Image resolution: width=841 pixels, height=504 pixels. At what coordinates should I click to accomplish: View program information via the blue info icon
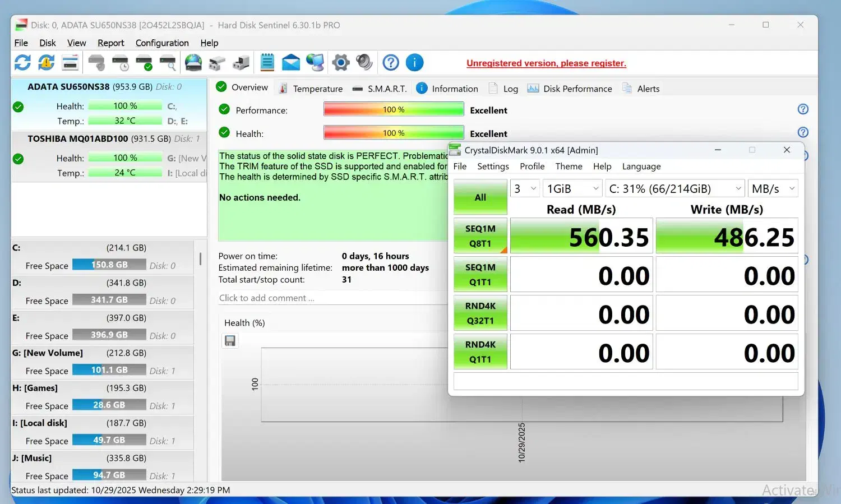click(x=415, y=62)
